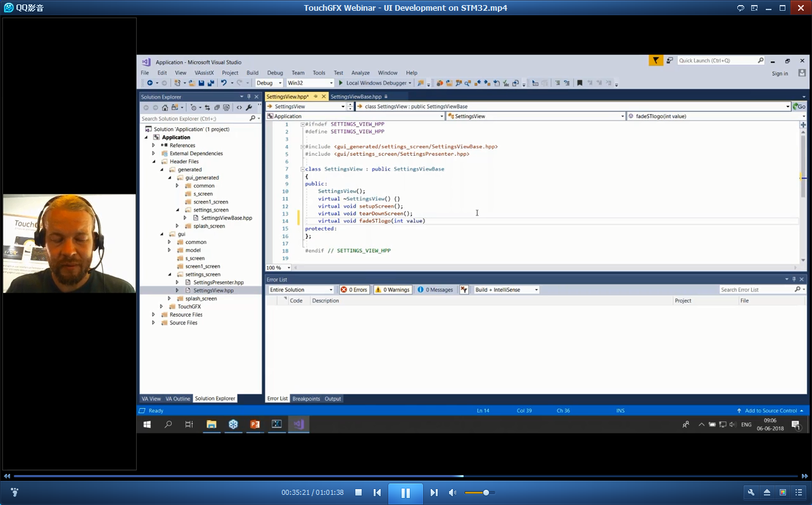Viewport: 812px width, 505px height.
Task: Open QQ player settings wrench icon
Action: pyautogui.click(x=751, y=492)
